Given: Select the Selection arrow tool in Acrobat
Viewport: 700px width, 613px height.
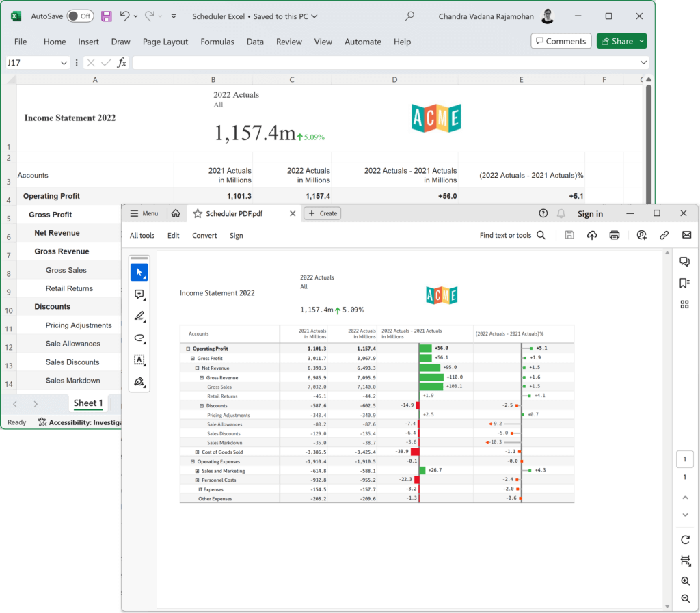Looking at the screenshot, I should (139, 272).
